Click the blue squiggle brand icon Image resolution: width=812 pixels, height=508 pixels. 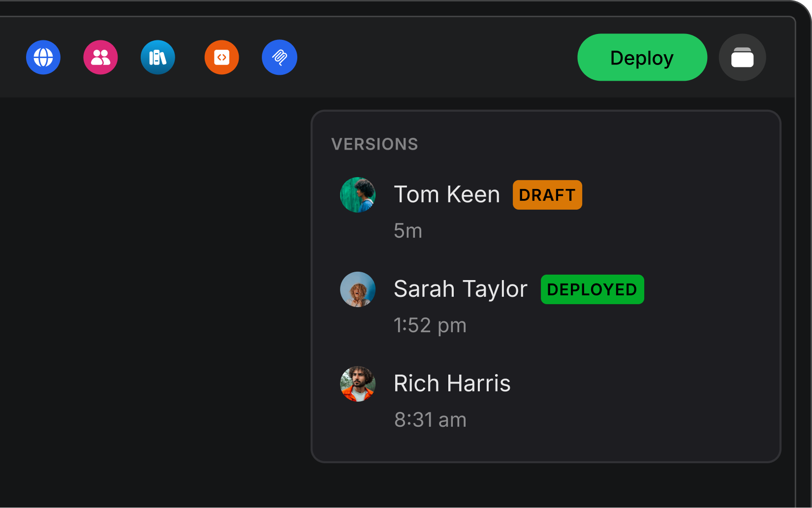[x=279, y=57]
